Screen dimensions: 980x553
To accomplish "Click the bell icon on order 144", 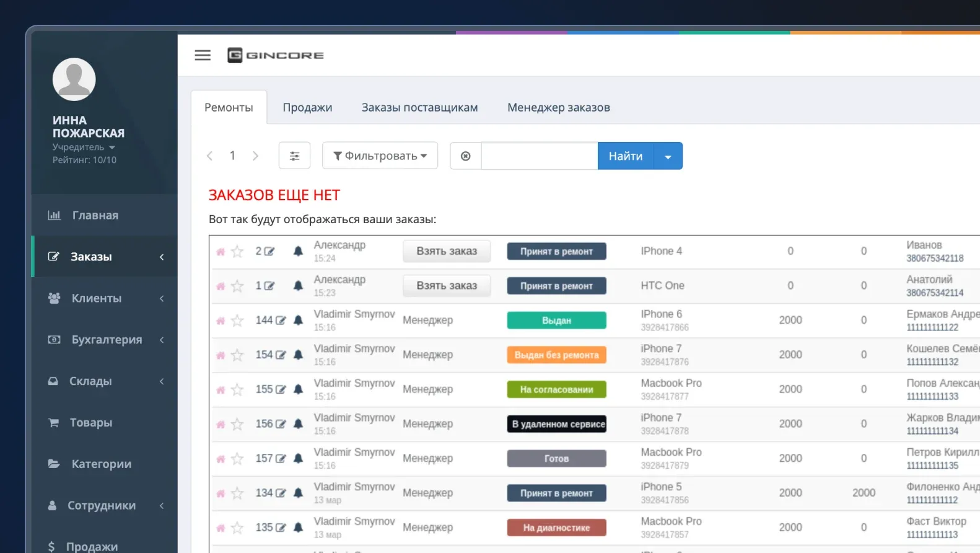I will (x=298, y=321).
